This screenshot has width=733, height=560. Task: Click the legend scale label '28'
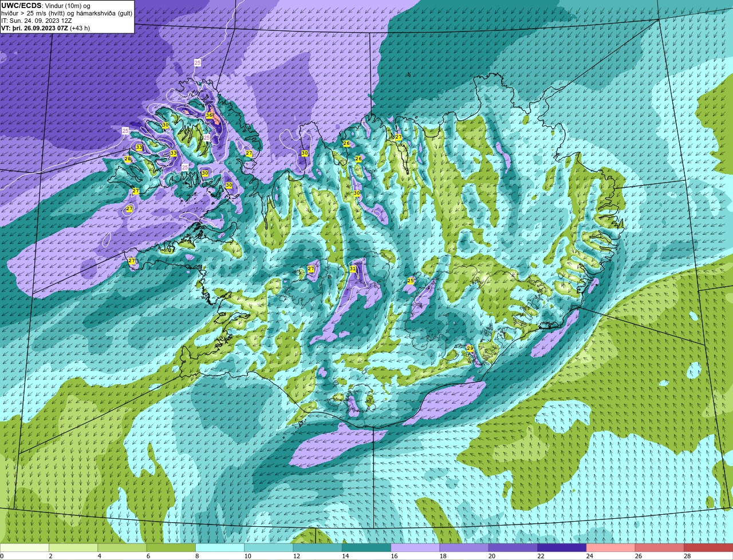tap(688, 556)
